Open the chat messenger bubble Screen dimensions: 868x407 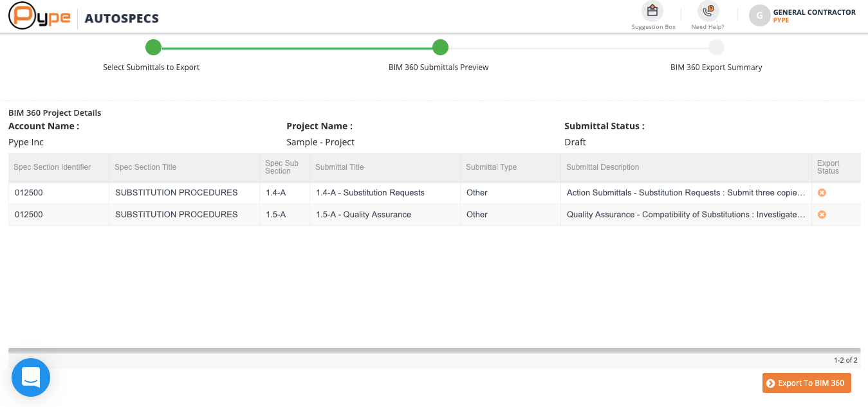click(31, 377)
